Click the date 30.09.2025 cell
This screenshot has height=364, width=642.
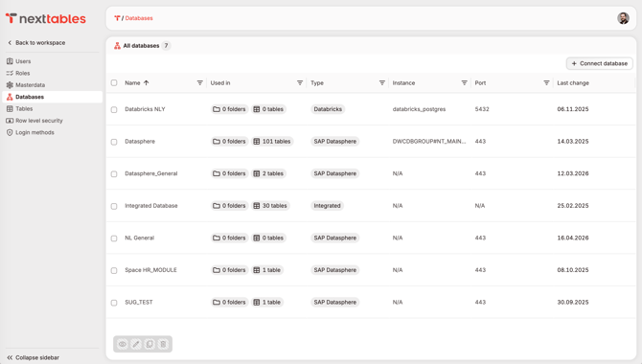pyautogui.click(x=573, y=302)
